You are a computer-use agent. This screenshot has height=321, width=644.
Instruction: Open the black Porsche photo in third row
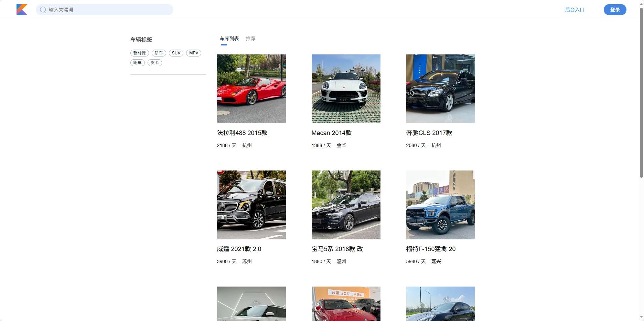[441, 304]
